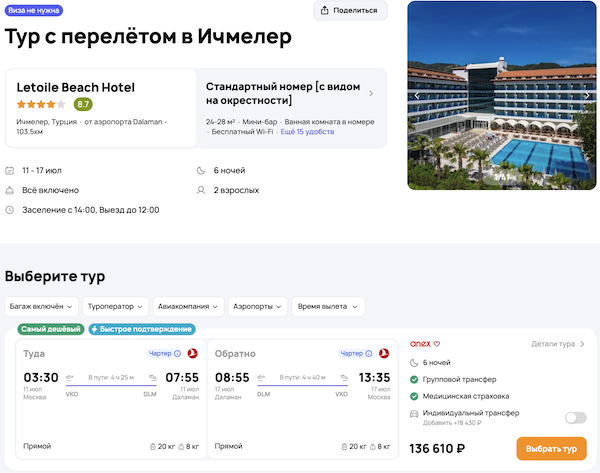
Task: Select the "Быстрое подтверждение" tag
Action: (x=141, y=329)
